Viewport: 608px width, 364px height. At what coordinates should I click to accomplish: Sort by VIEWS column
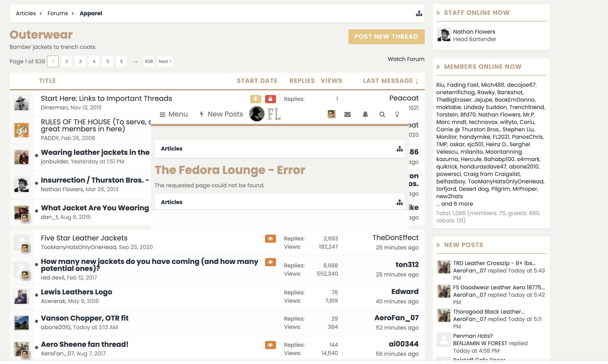point(331,81)
